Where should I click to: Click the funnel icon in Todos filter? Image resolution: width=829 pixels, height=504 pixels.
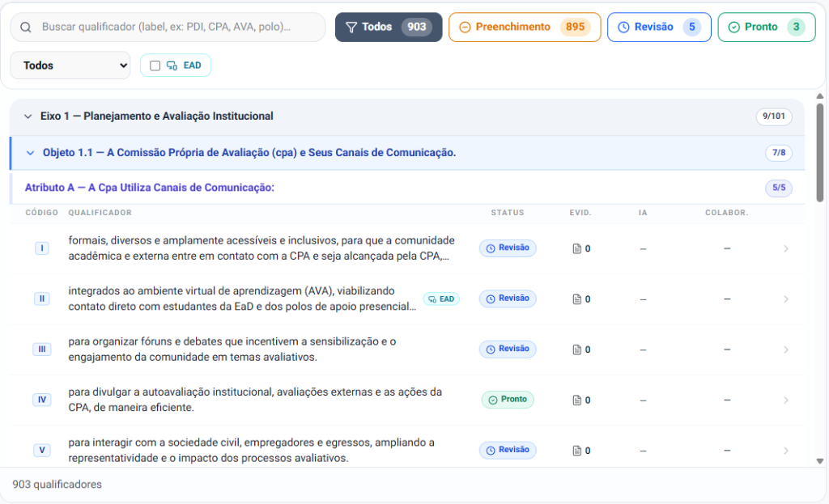[x=351, y=27]
